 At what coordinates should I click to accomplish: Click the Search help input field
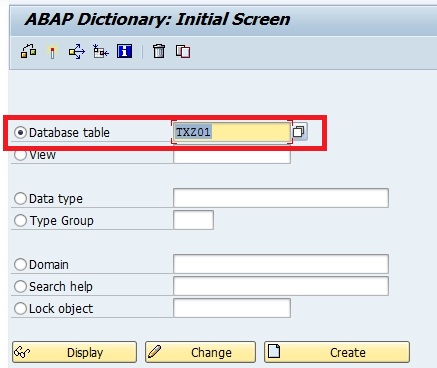point(281,286)
